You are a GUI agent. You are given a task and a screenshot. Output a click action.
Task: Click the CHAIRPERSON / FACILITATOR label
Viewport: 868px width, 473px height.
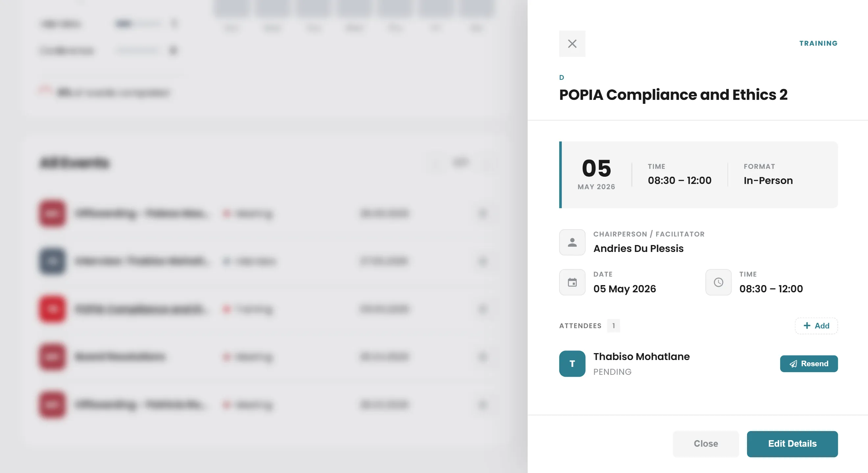coord(649,234)
